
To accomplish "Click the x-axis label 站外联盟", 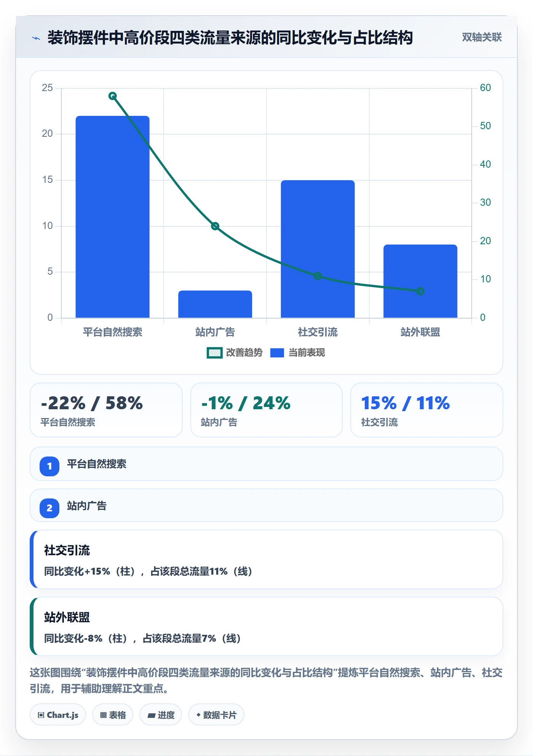I will 420,332.
